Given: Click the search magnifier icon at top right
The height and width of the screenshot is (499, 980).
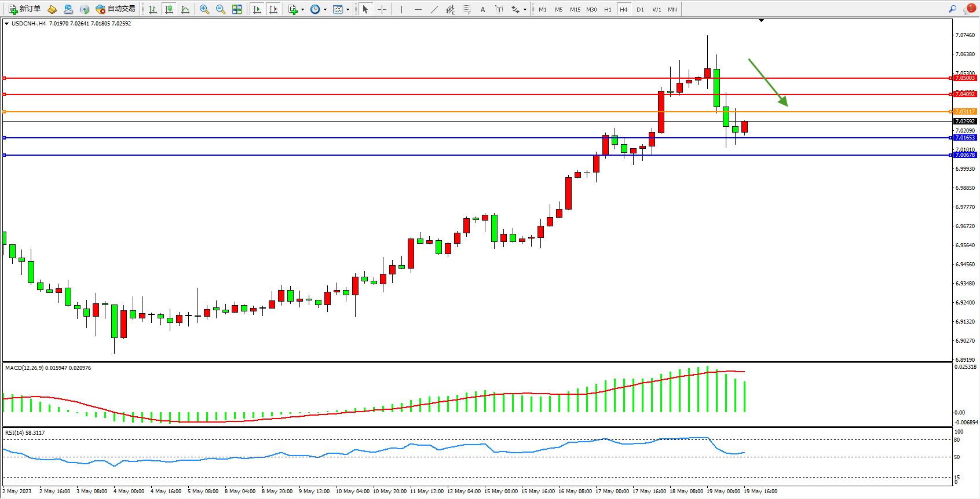Looking at the screenshot, I should [x=952, y=9].
